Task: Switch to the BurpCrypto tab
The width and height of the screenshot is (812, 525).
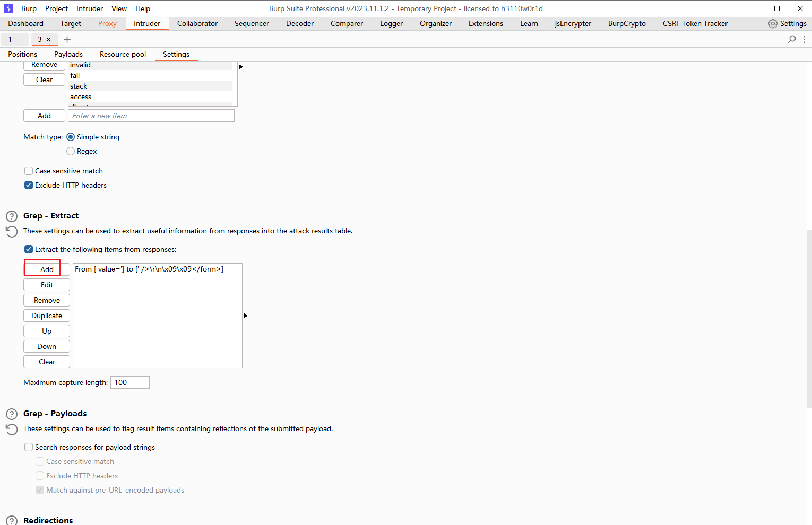Action: point(627,23)
